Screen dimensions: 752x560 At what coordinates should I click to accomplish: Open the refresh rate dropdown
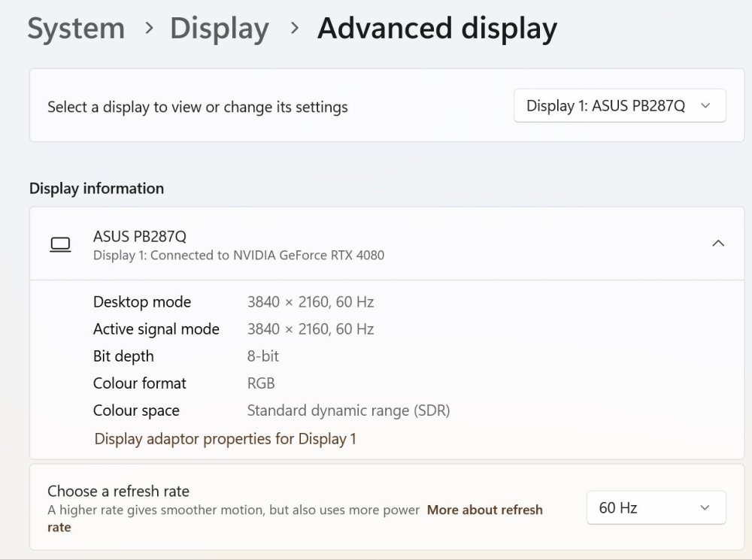point(656,507)
